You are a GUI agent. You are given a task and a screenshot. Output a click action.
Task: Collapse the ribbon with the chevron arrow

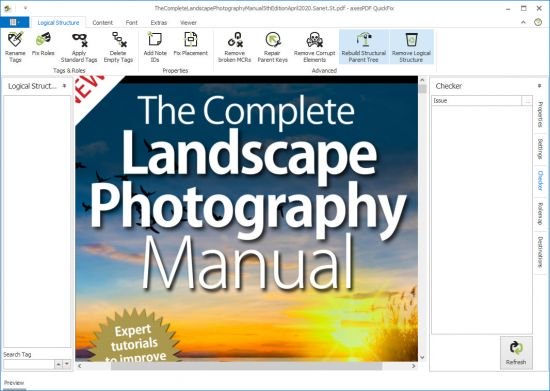point(523,22)
